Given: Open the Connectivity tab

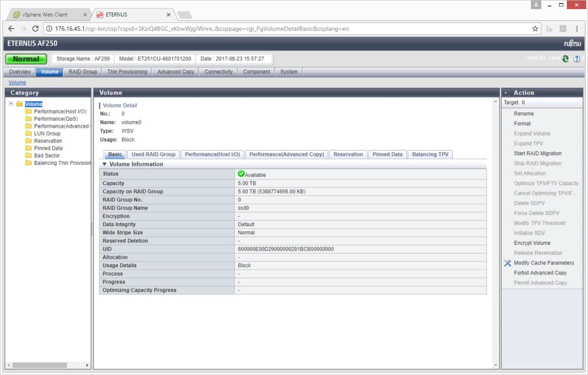Looking at the screenshot, I should coord(219,71).
